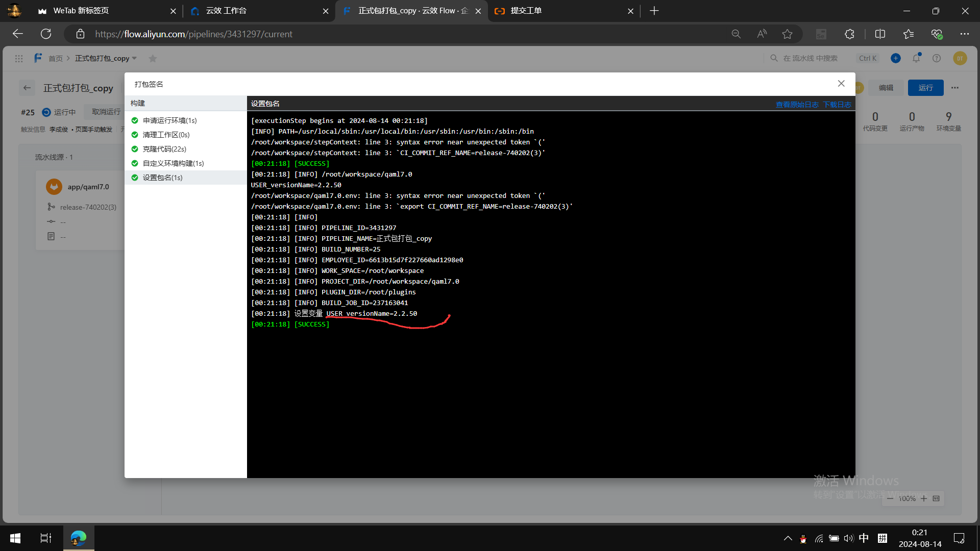Viewport: 980px width, 551px height.
Task: Open browser extensions icon
Action: point(849,34)
